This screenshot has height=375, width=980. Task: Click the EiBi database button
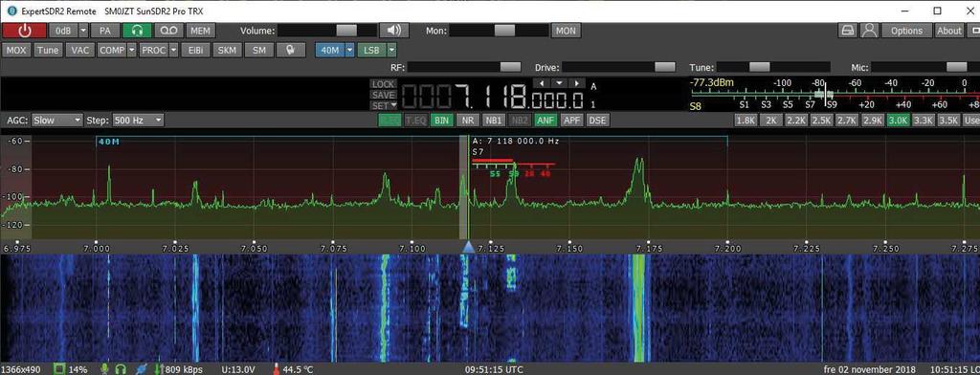coord(195,50)
